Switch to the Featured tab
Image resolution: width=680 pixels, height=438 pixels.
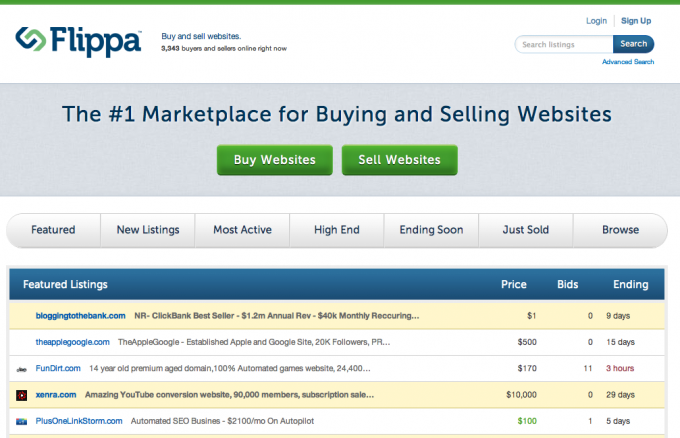(53, 230)
